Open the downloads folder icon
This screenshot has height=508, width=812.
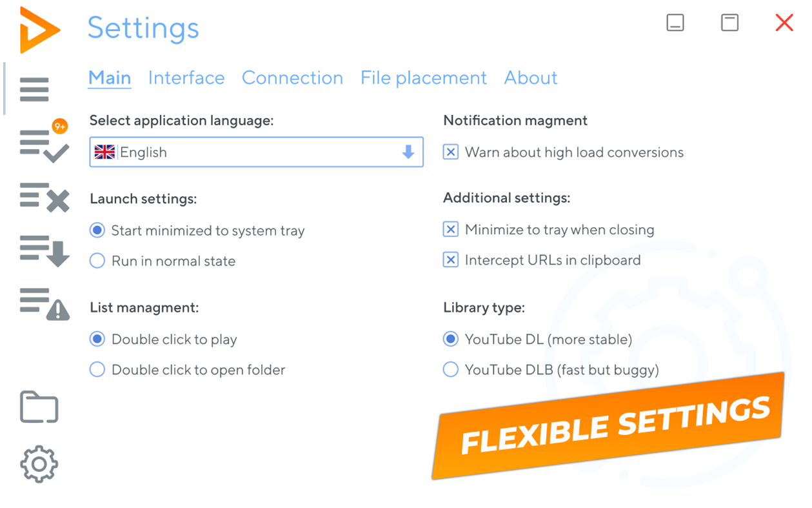(x=39, y=407)
